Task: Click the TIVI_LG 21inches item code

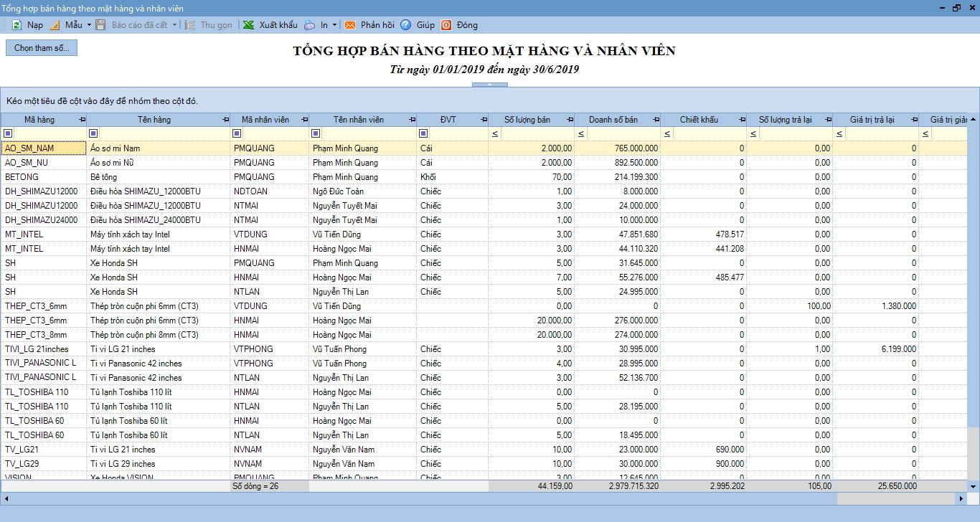Action: [43, 349]
